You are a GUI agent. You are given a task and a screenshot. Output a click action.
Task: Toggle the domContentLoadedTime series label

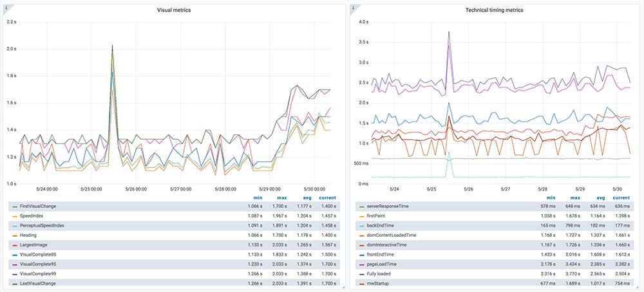[391, 235]
